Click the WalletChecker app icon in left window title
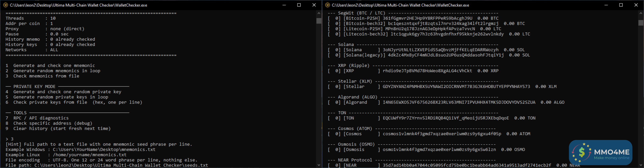Image resolution: width=644 pixels, height=168 pixels. pyautogui.click(x=6, y=5)
